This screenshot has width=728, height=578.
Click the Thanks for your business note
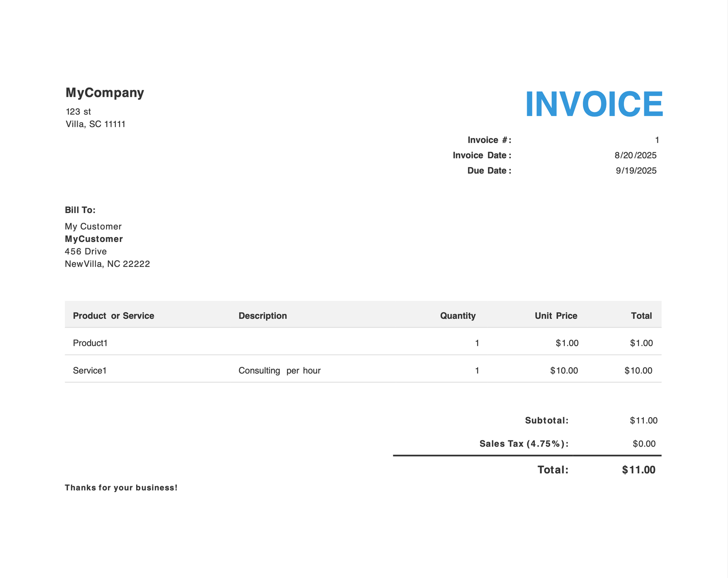[121, 488]
